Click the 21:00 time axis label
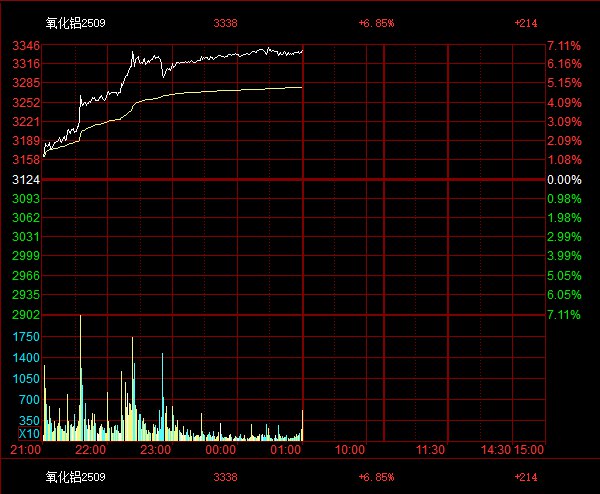Image resolution: width=600 pixels, height=494 pixels. click(x=26, y=450)
